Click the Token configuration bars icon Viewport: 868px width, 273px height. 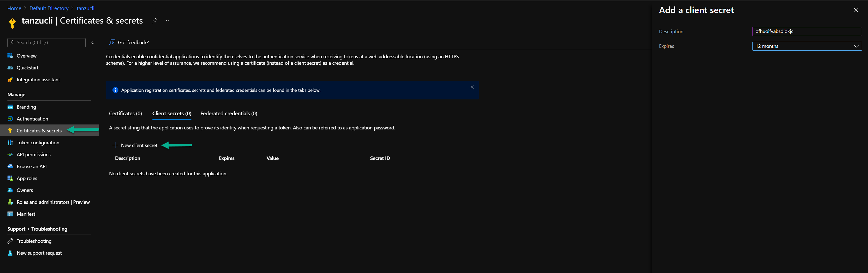(10, 143)
